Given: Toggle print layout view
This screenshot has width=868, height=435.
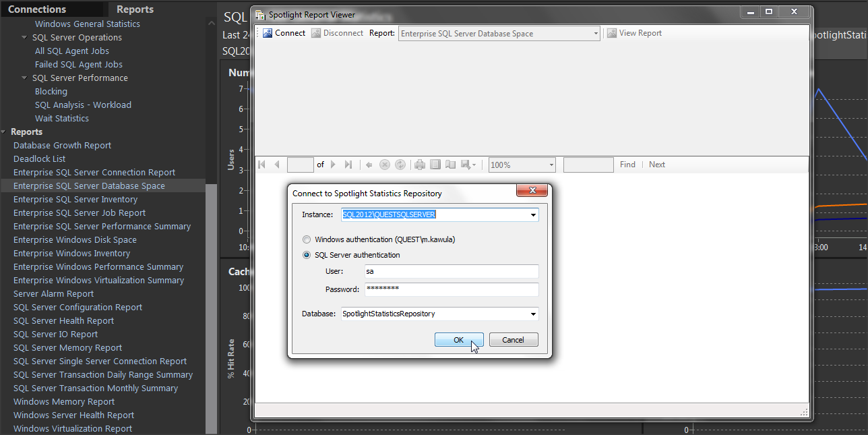Looking at the screenshot, I should tap(435, 165).
